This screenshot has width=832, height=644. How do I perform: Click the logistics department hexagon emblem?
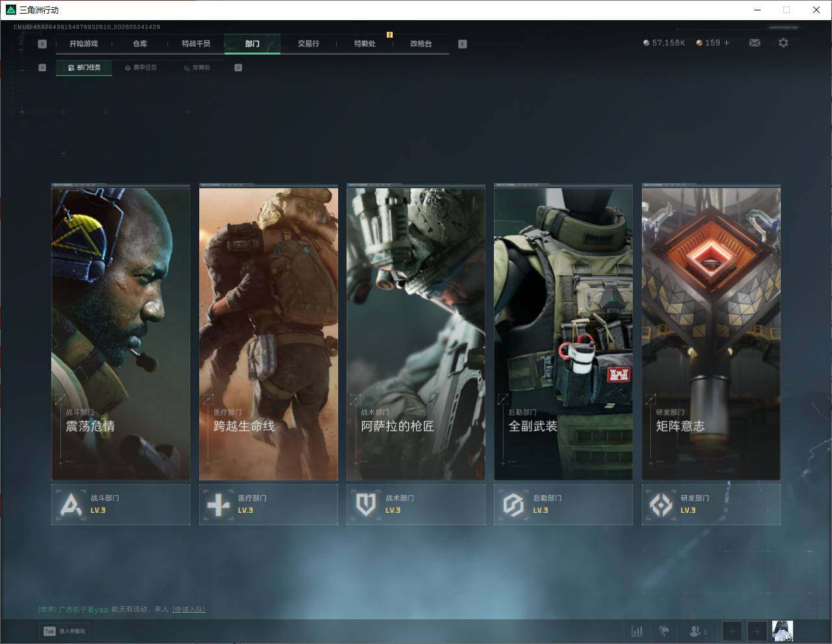click(513, 504)
